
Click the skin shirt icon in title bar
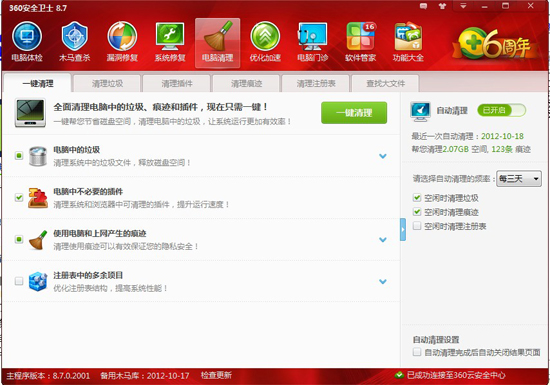[x=442, y=6]
